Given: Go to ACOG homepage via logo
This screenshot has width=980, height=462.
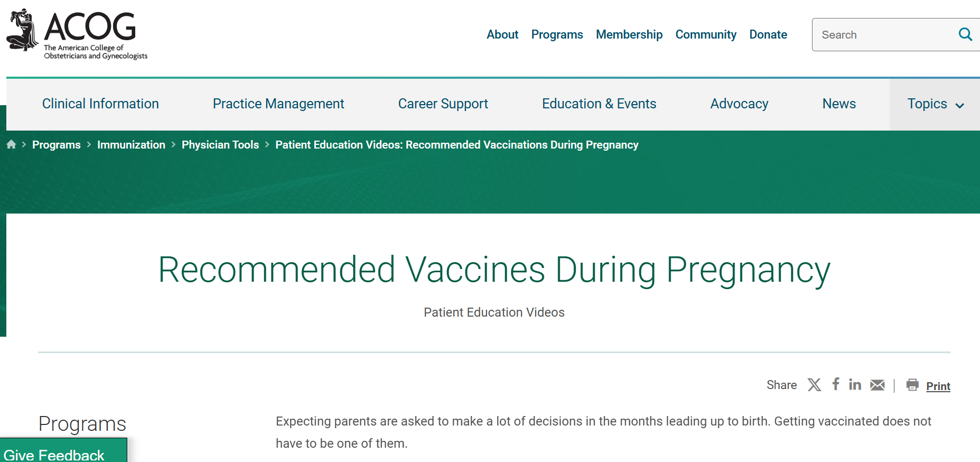Looking at the screenshot, I should [x=77, y=34].
